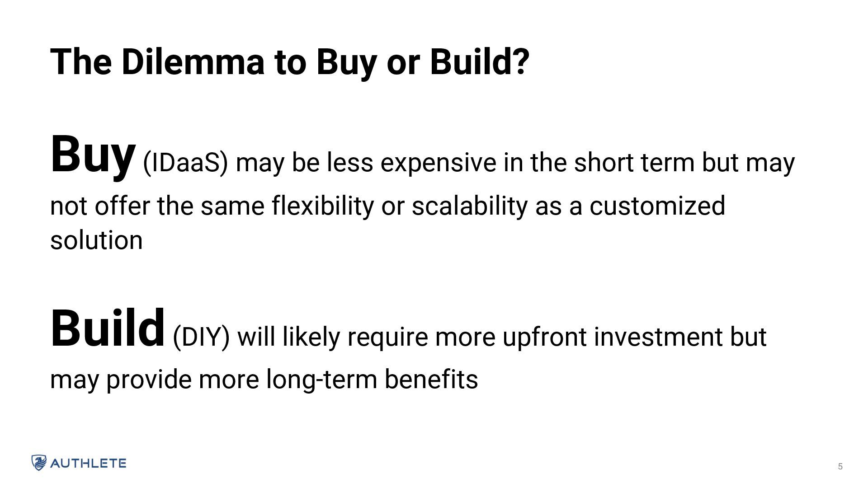Click 'short term' phrase in Buy paragraph
868x488 pixels.
click(634, 163)
